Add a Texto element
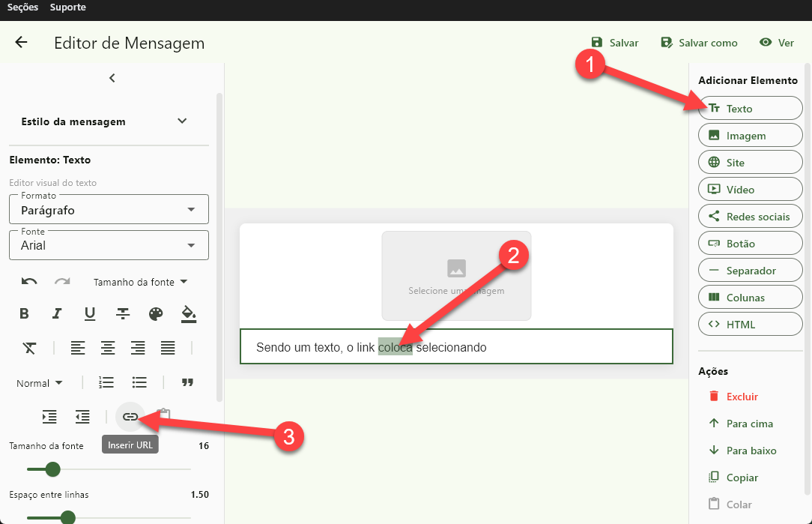The height and width of the screenshot is (524, 812). click(750, 109)
